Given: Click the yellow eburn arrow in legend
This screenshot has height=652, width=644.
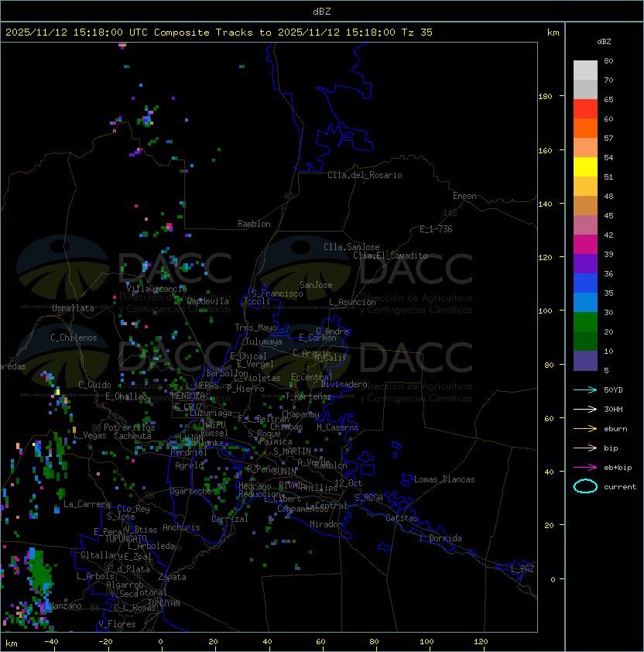Looking at the screenshot, I should point(585,429).
